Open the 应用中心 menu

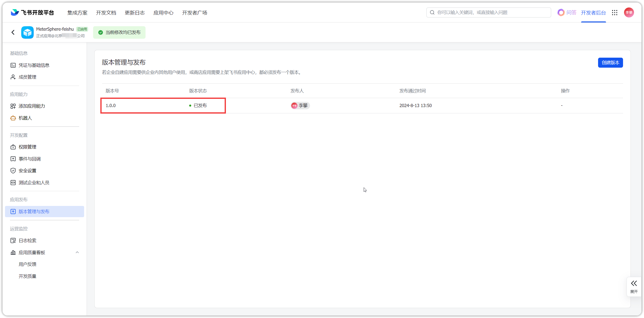tap(163, 13)
